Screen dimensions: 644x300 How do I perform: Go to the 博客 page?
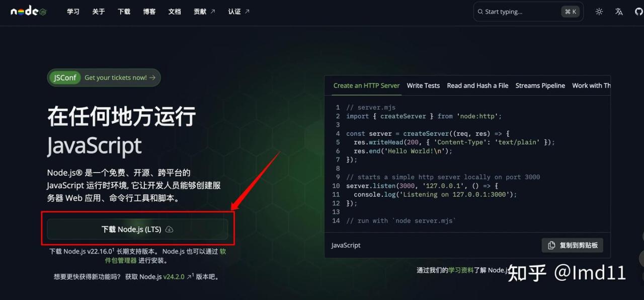click(x=149, y=12)
